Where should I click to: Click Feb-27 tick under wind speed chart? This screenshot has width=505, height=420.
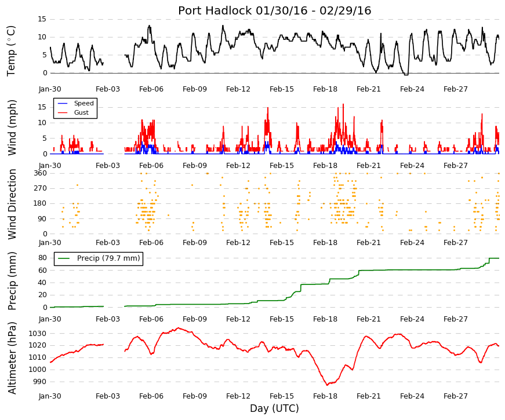(455, 166)
